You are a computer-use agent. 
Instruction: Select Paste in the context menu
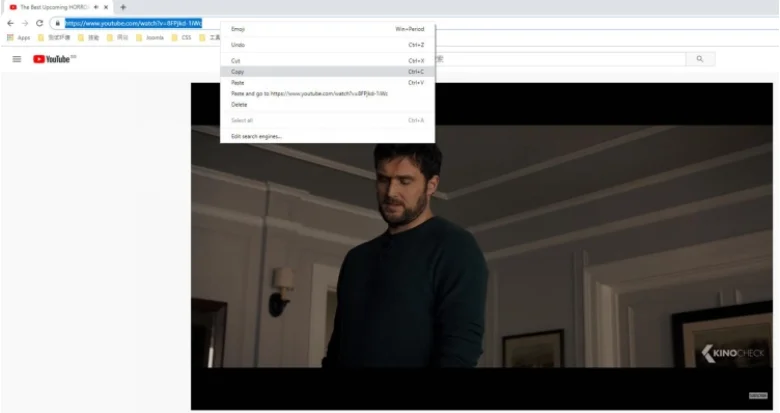[238, 83]
